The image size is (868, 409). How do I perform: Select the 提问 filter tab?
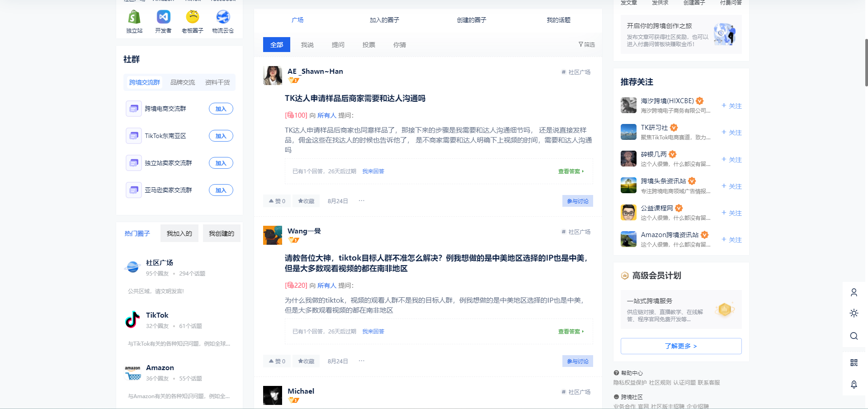click(338, 45)
